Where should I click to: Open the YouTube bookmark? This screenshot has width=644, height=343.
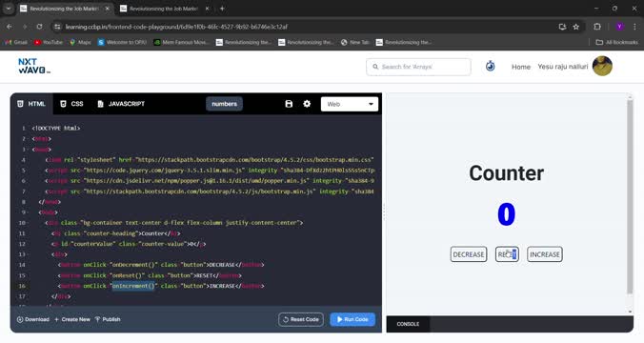(49, 42)
